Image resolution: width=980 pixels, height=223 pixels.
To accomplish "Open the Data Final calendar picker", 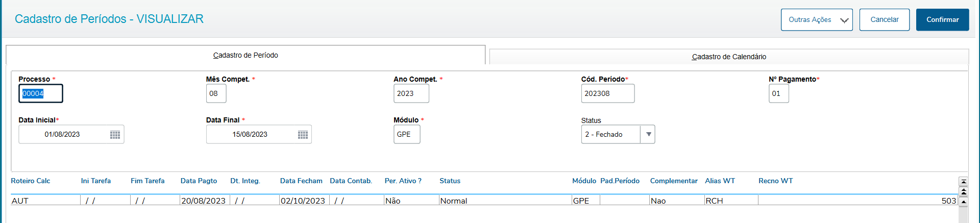I will 303,135.
